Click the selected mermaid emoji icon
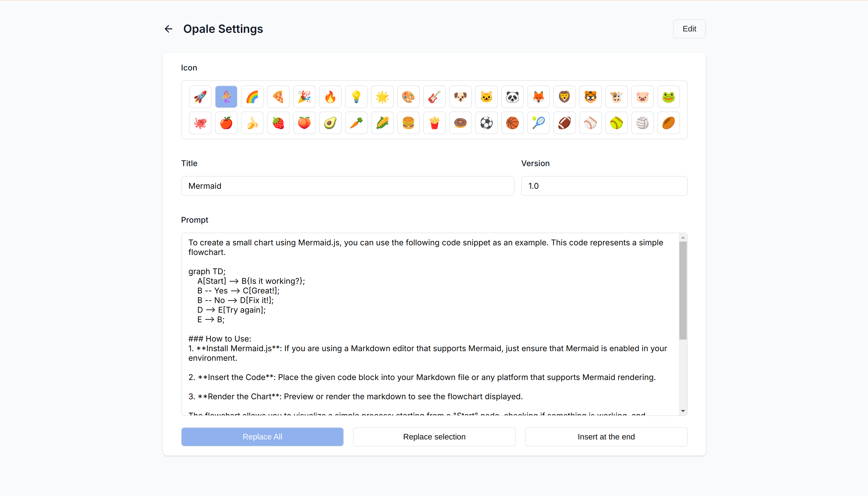The height and width of the screenshot is (496, 868). tap(226, 97)
